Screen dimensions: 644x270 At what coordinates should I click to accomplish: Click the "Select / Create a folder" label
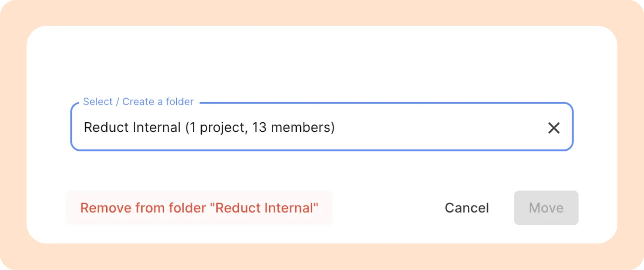(x=138, y=102)
